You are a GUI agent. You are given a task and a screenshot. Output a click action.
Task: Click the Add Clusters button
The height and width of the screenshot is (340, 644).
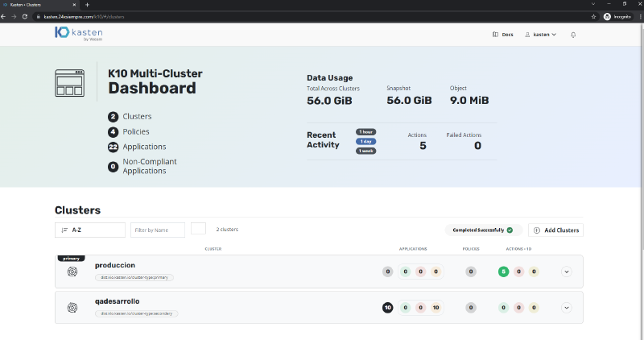pos(555,230)
